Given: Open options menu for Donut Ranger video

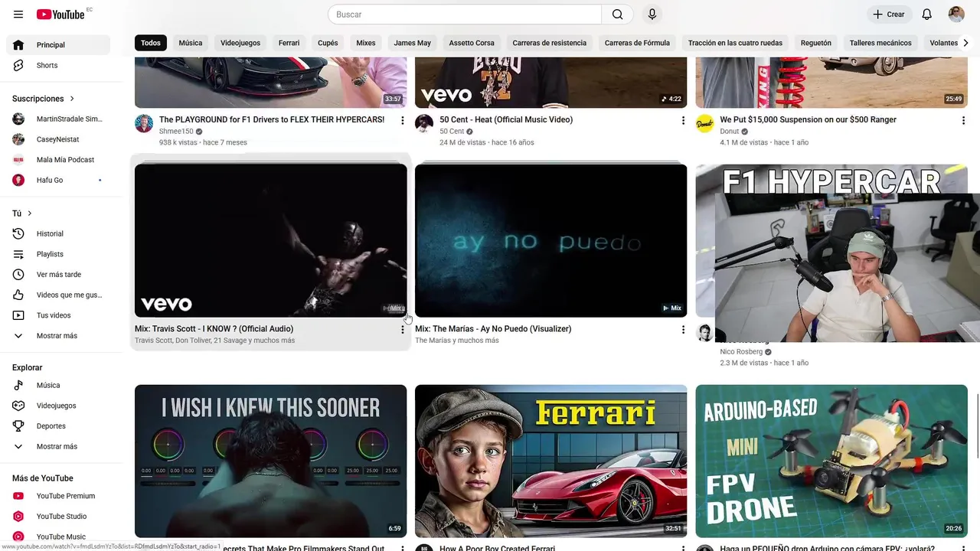Looking at the screenshot, I should (x=963, y=120).
